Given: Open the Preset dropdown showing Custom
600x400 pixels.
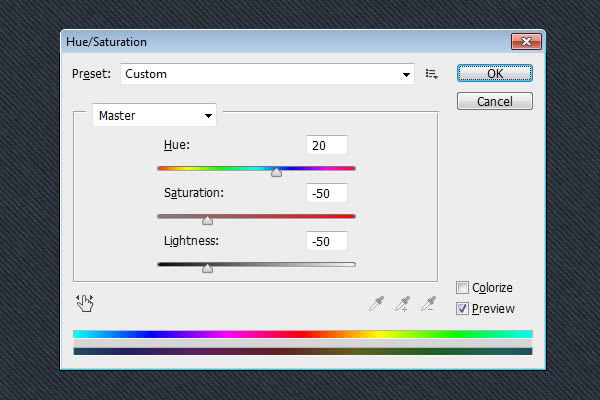Looking at the screenshot, I should (267, 74).
